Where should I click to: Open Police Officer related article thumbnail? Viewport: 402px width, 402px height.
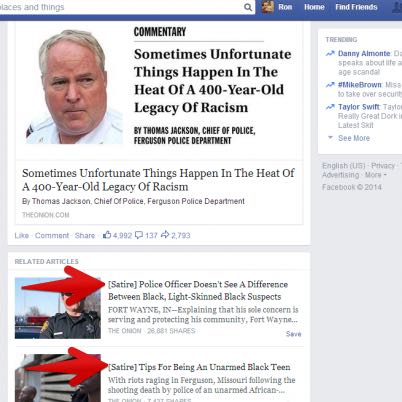tap(58, 308)
